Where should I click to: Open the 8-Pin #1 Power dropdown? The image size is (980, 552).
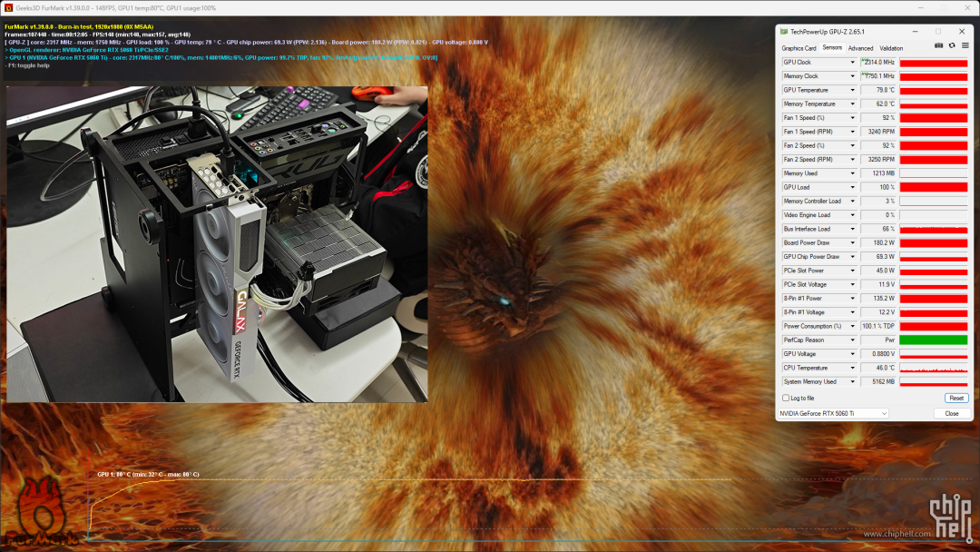(x=852, y=298)
